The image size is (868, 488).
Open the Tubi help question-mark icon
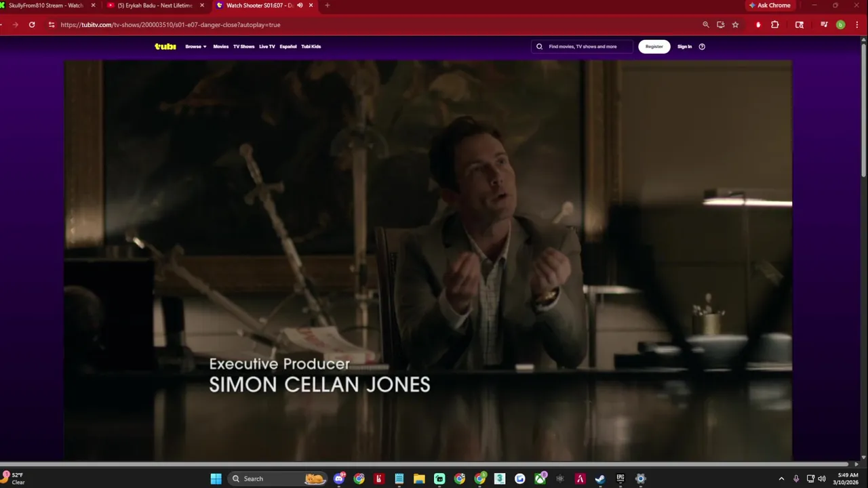(x=702, y=47)
